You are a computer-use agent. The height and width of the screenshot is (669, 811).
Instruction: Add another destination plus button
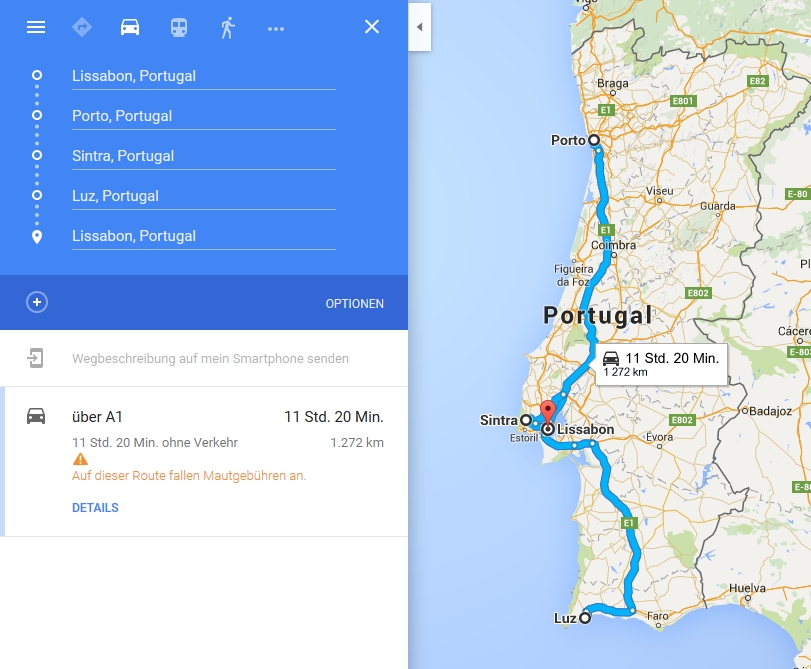pyautogui.click(x=37, y=302)
